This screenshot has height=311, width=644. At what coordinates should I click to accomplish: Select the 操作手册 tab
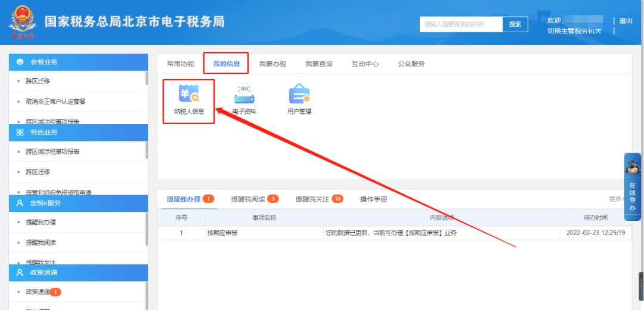pyautogui.click(x=374, y=199)
